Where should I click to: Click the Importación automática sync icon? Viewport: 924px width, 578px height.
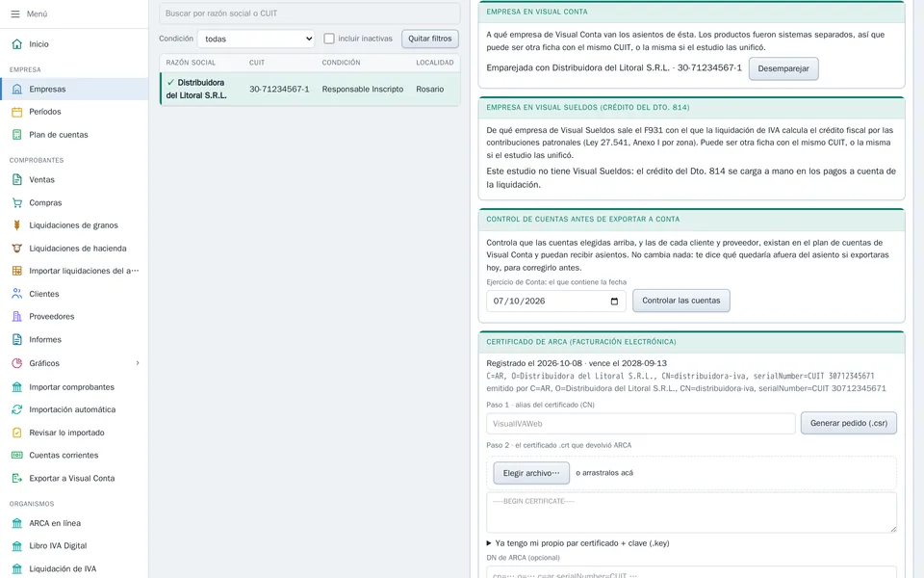pos(17,409)
